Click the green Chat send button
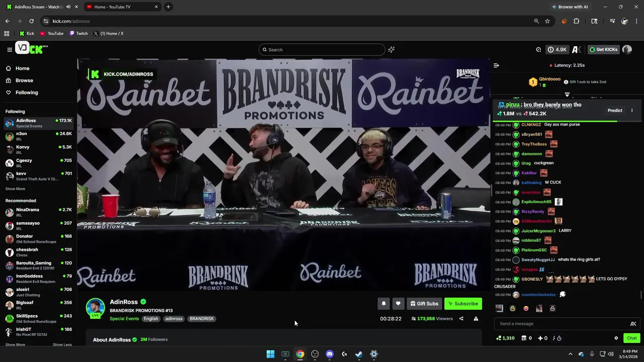 click(632, 338)
